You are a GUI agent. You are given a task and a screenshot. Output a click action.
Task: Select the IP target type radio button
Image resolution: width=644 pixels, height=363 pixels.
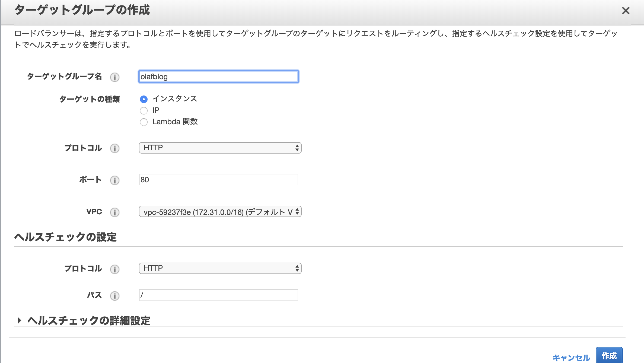point(144,111)
